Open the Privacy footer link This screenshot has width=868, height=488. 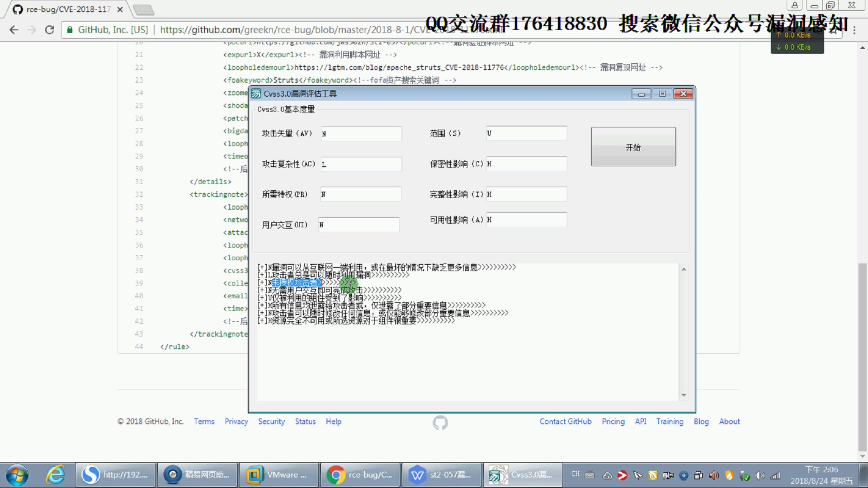(236, 421)
